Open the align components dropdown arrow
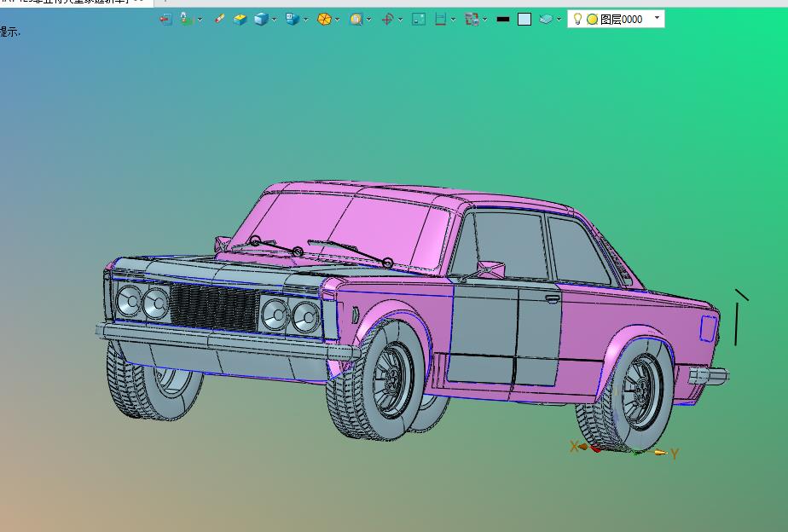The height and width of the screenshot is (532, 788). click(484, 20)
